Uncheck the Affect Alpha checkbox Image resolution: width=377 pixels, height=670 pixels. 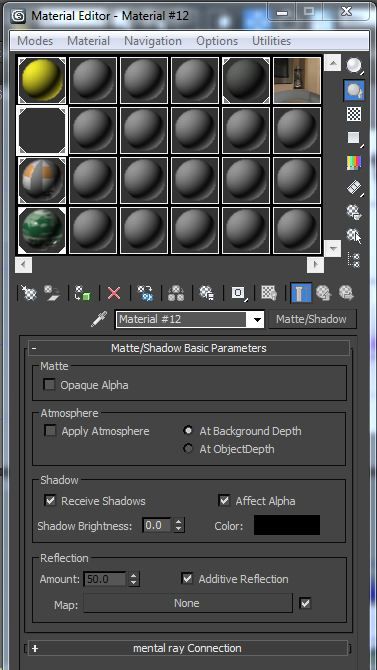click(224, 501)
